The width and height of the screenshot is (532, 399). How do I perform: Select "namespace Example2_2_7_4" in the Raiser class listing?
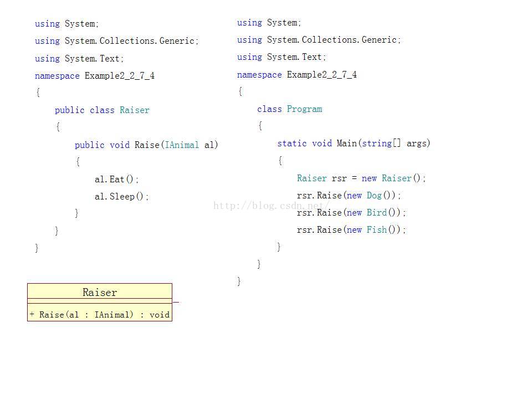(x=95, y=76)
